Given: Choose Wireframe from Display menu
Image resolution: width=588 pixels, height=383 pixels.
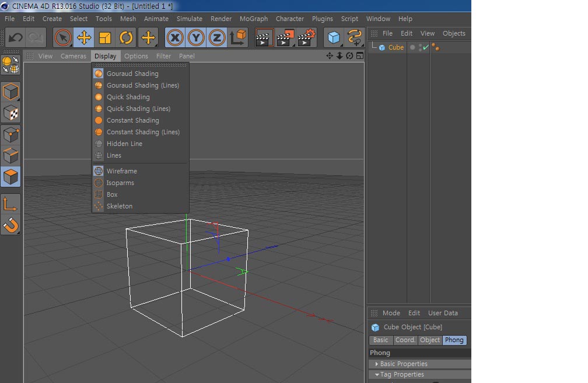Looking at the screenshot, I should pos(121,171).
